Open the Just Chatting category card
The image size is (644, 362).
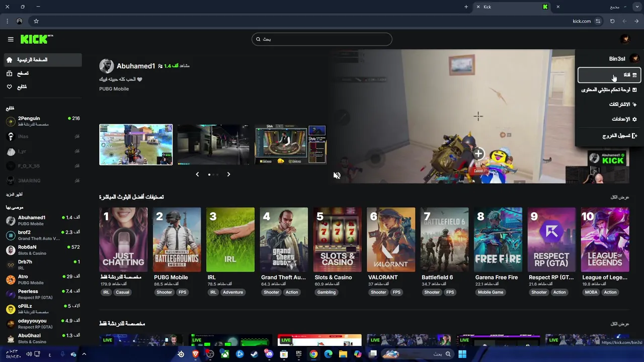(123, 240)
